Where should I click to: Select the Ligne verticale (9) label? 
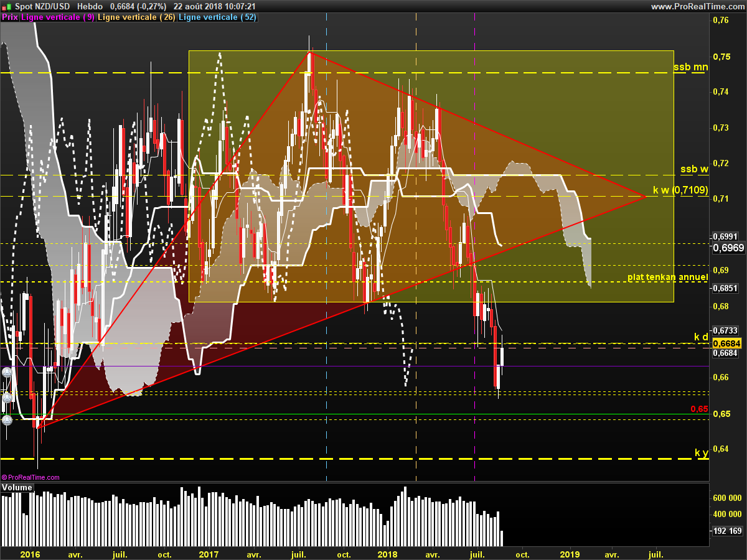[x=58, y=17]
